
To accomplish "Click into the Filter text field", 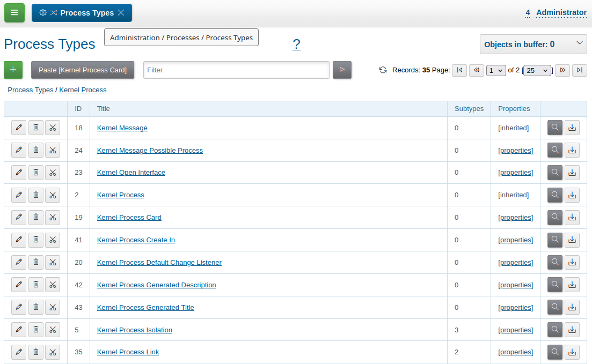I will tap(236, 70).
